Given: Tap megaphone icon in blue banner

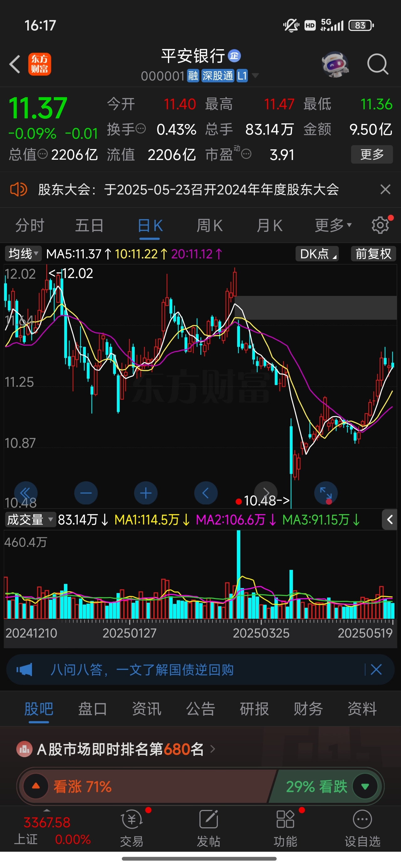Looking at the screenshot, I should 24,669.
